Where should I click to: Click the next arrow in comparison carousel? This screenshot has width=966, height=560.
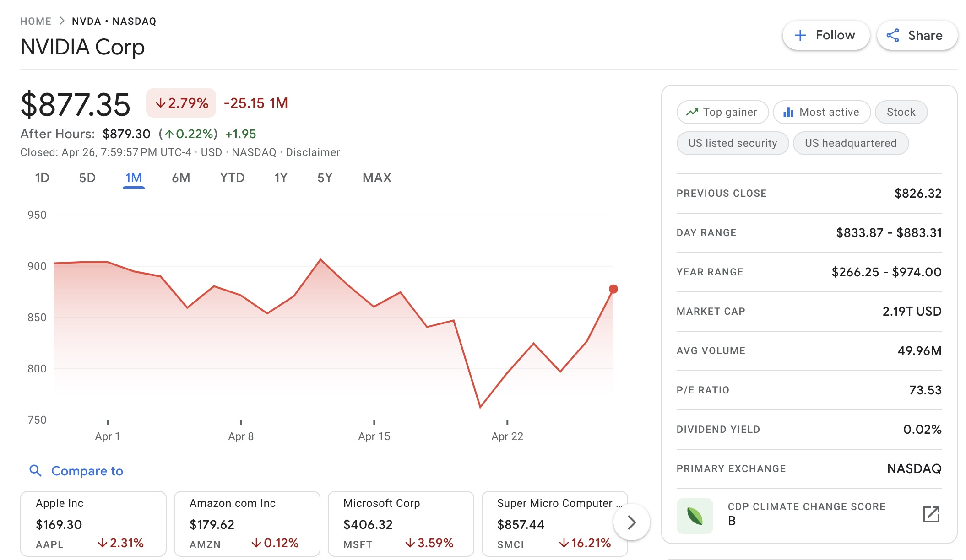[632, 522]
